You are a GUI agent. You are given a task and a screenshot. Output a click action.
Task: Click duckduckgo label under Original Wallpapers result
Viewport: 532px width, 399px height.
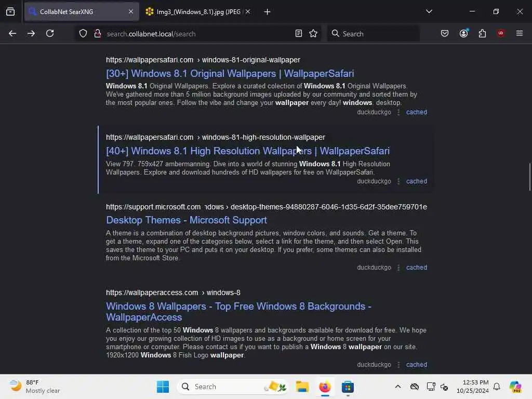(374, 112)
